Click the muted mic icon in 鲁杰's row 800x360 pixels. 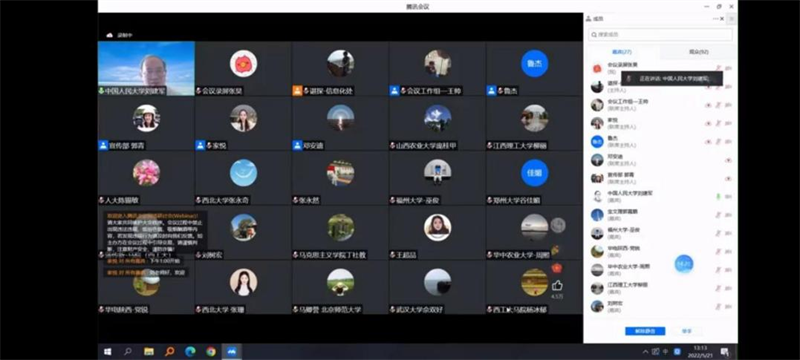[718, 142]
